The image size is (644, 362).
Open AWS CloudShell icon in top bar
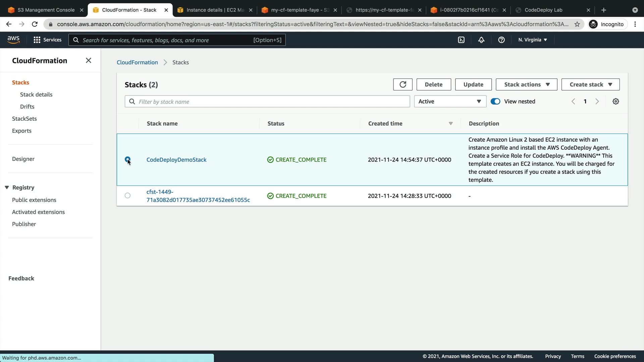[461, 40]
